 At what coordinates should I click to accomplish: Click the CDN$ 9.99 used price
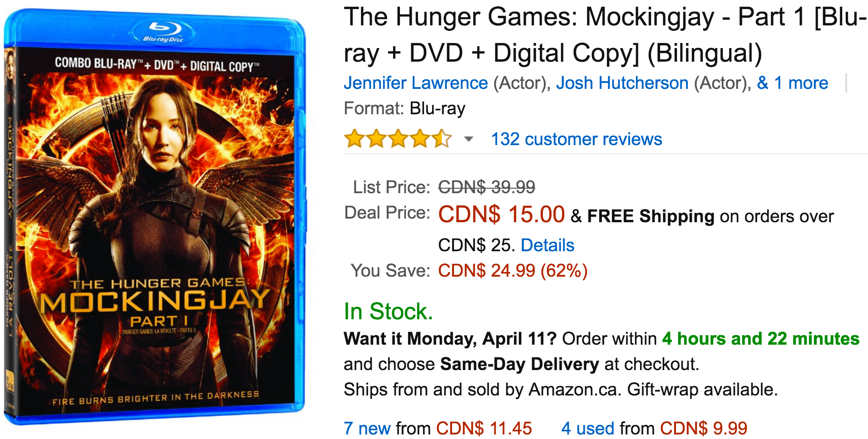pyautogui.click(x=704, y=428)
